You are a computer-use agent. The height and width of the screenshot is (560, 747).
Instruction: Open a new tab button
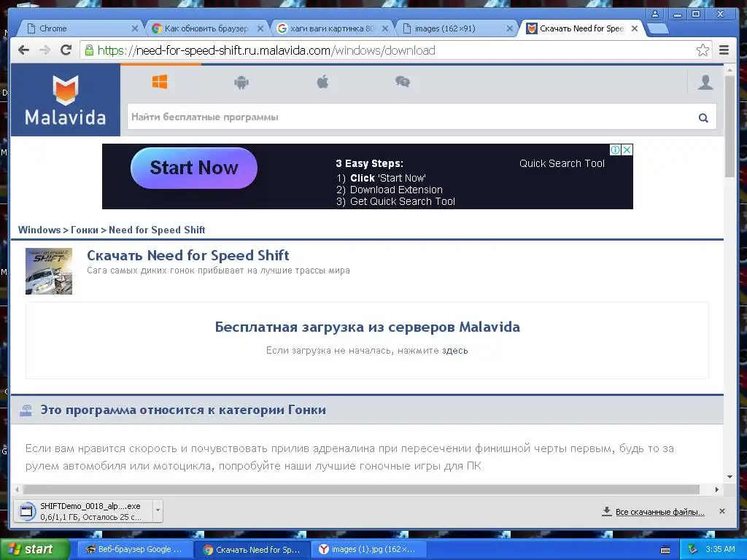point(658,29)
